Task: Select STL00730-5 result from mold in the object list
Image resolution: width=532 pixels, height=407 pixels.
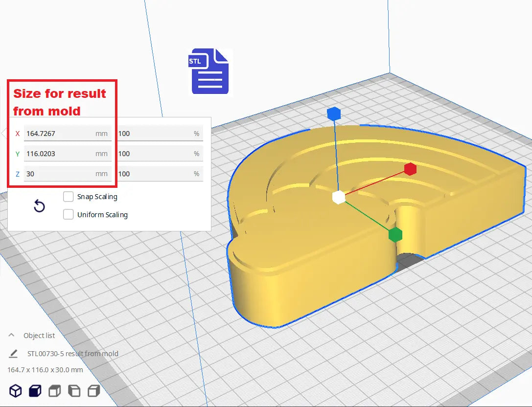Action: pos(72,354)
